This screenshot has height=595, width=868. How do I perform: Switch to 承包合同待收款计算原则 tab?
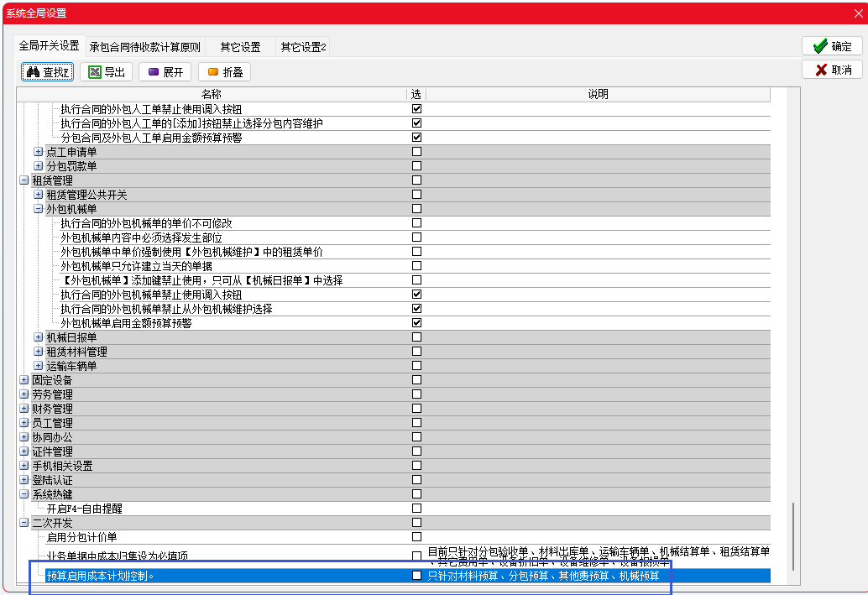click(x=144, y=47)
